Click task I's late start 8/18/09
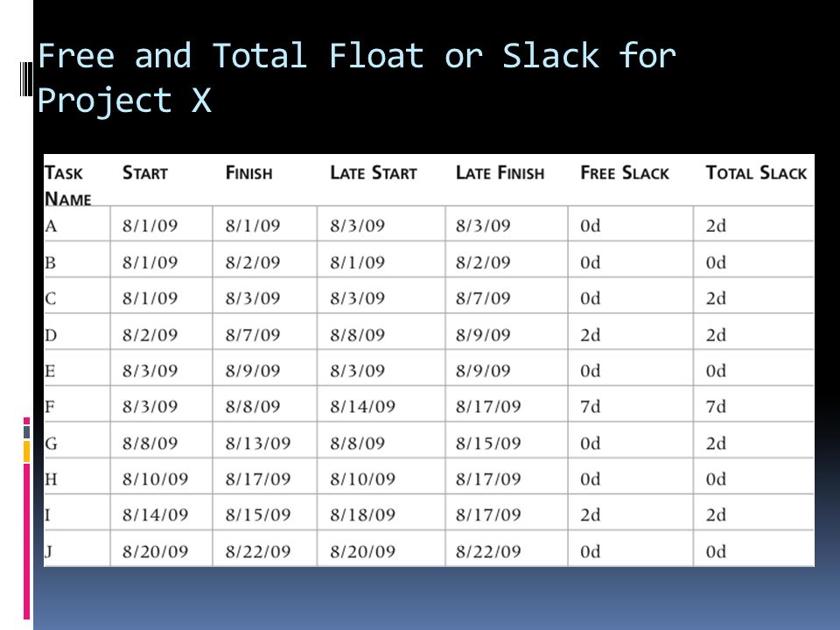This screenshot has height=630, width=840. point(362,514)
